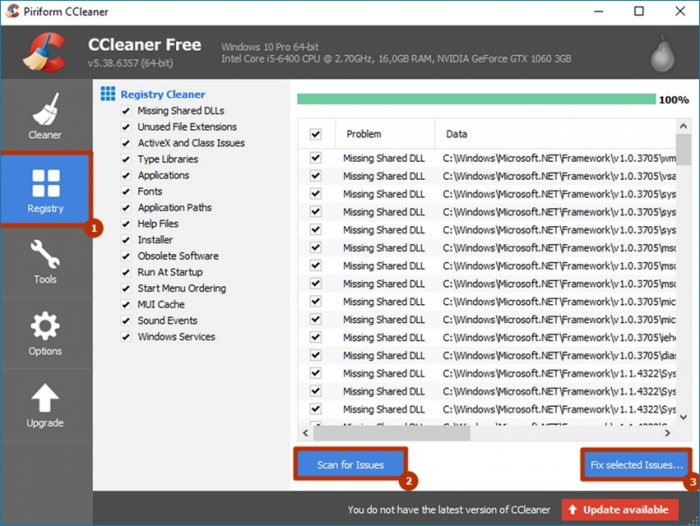Image resolution: width=700 pixels, height=526 pixels.
Task: Click the CCleaner logo in header
Action: [44, 52]
